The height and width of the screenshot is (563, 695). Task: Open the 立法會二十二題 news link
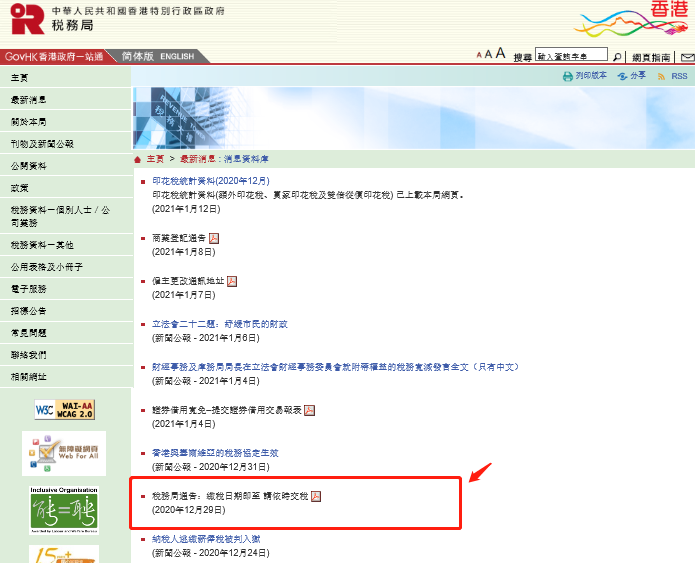click(x=220, y=325)
